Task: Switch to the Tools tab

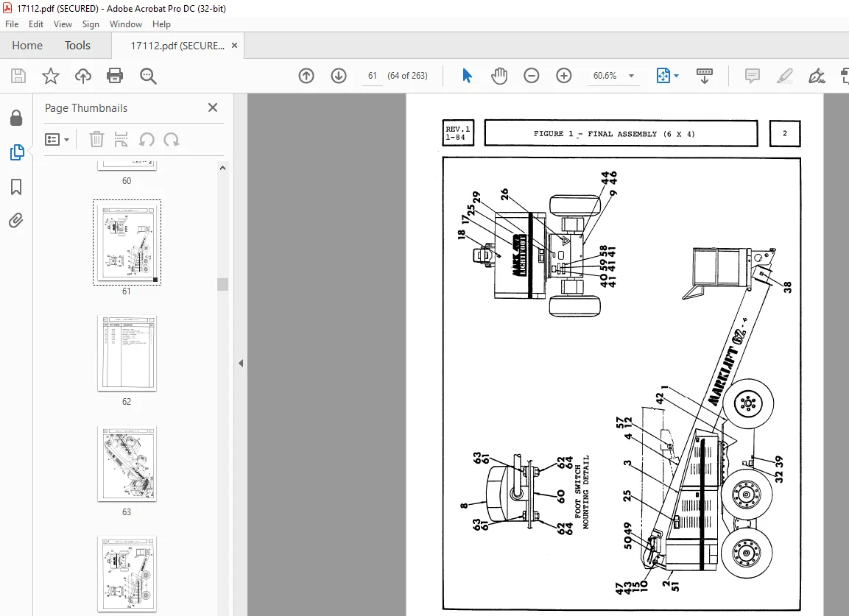Action: coord(77,46)
